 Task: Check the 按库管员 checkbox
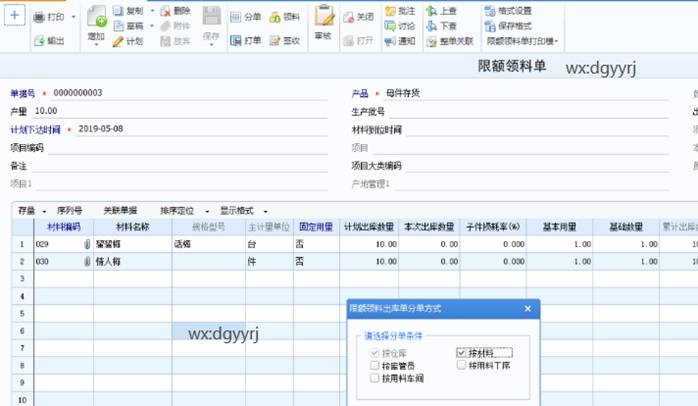point(374,366)
